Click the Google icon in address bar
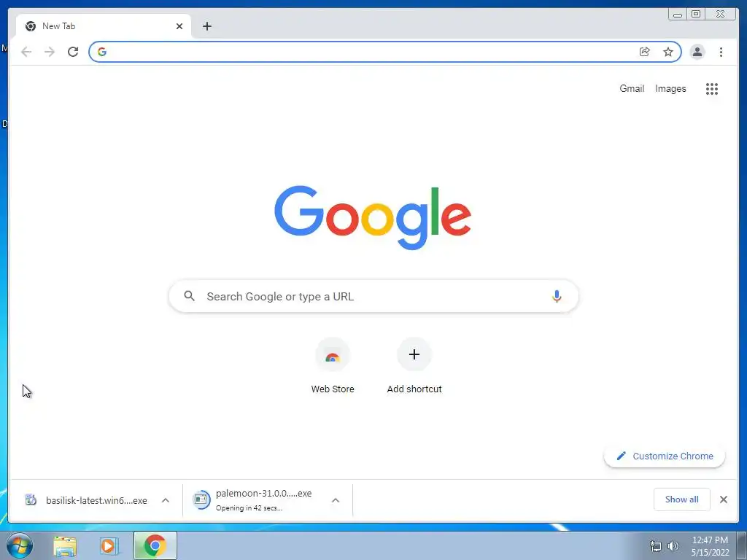The width and height of the screenshot is (747, 560). [102, 52]
